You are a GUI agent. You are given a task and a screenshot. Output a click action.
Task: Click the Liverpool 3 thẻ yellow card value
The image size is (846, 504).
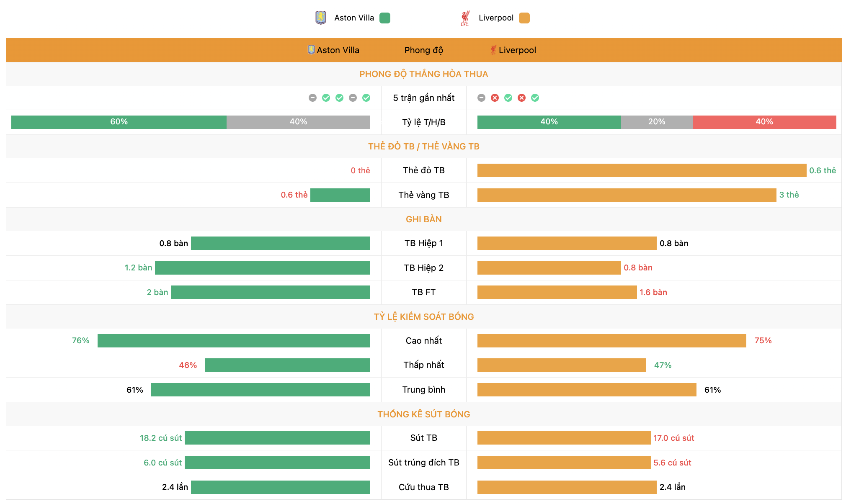click(x=789, y=195)
